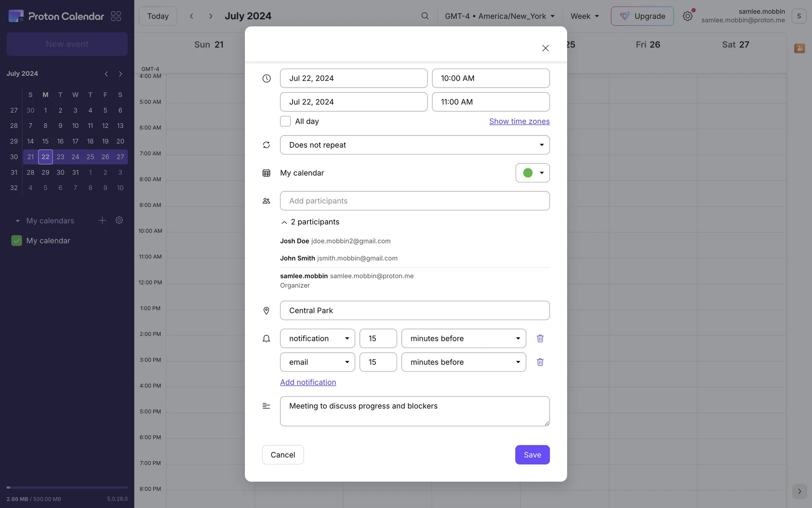Open the settings gear in top bar
Viewport: 812px width, 508px height.
pos(687,16)
